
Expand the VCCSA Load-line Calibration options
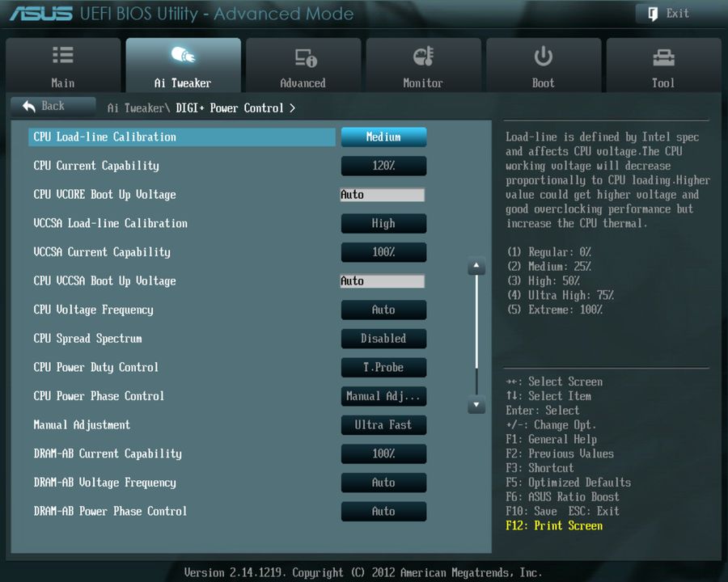point(383,223)
